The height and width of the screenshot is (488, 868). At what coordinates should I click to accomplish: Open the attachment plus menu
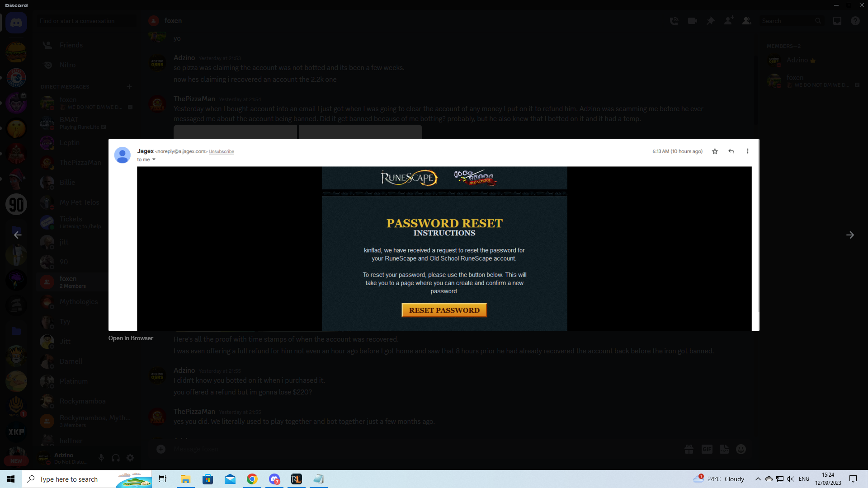(x=161, y=449)
